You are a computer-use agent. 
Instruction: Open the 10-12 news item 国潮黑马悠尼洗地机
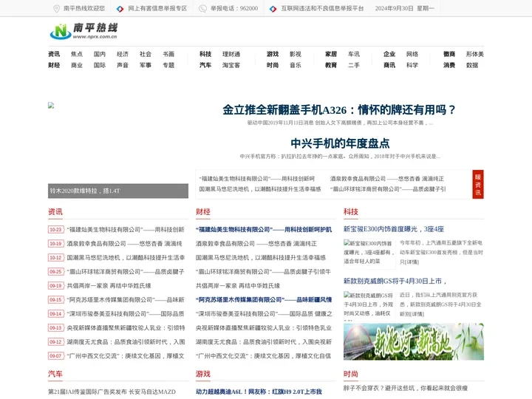tap(126, 258)
